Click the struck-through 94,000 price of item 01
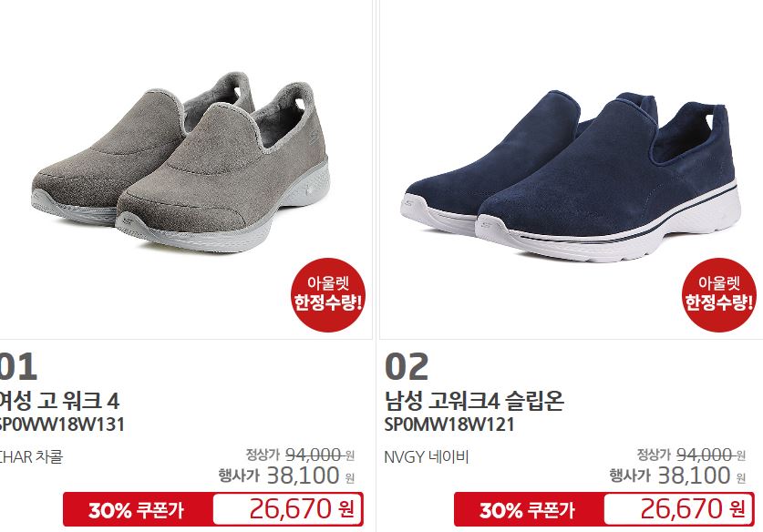 tap(314, 455)
